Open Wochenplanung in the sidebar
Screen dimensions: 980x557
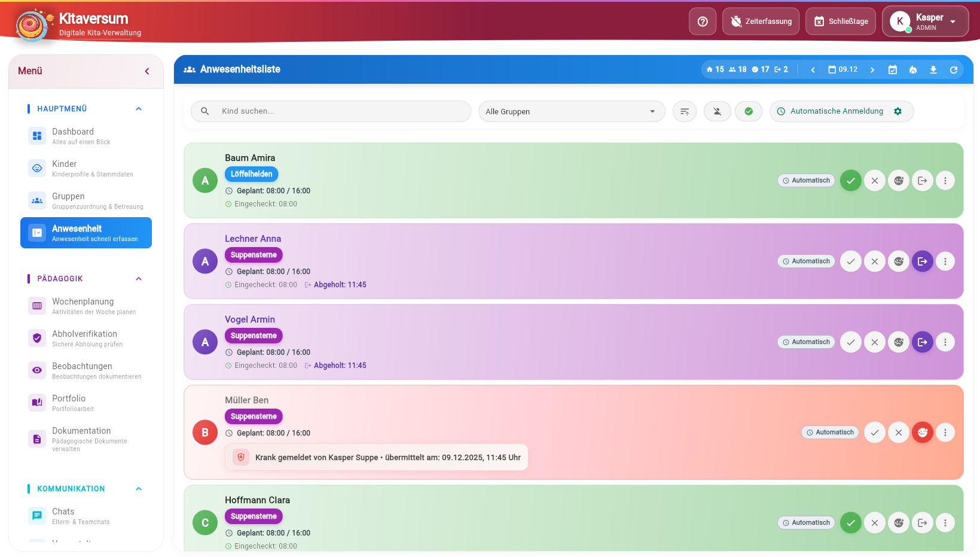(x=83, y=306)
